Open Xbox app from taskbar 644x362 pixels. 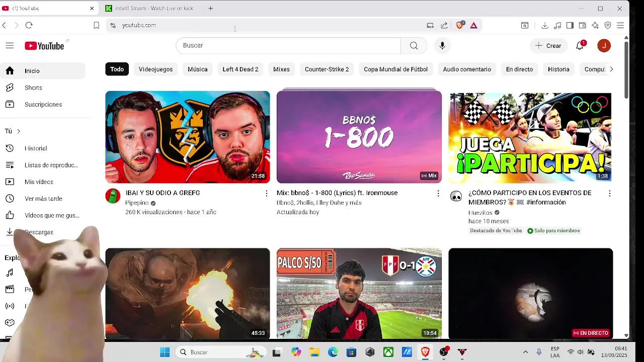coord(388,352)
